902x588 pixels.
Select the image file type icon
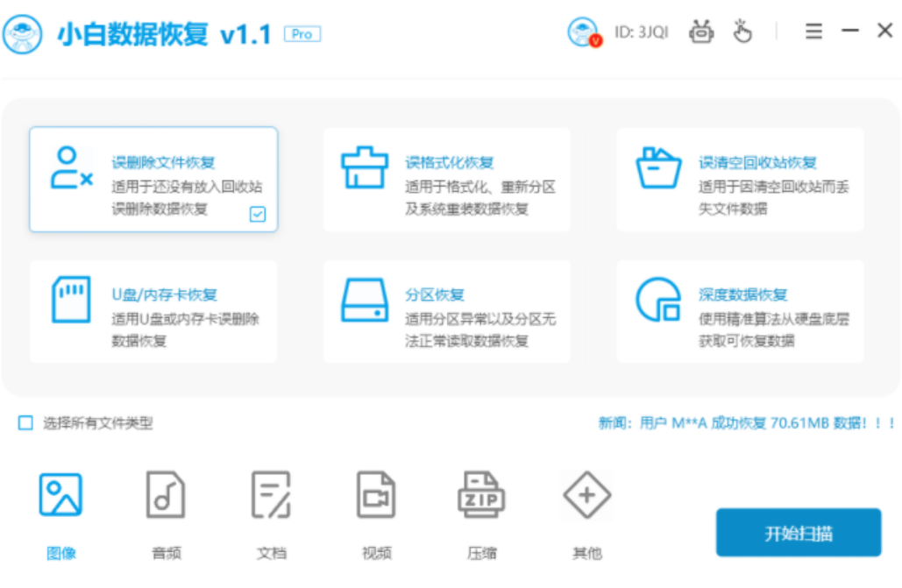60,495
